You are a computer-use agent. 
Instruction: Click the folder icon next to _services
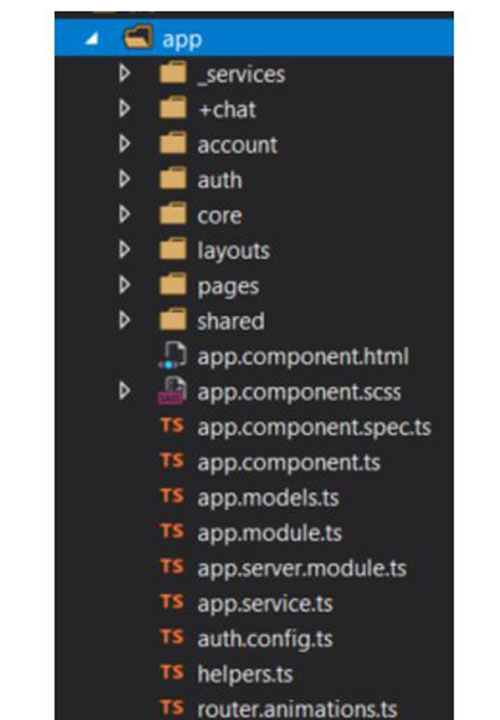pyautogui.click(x=173, y=73)
